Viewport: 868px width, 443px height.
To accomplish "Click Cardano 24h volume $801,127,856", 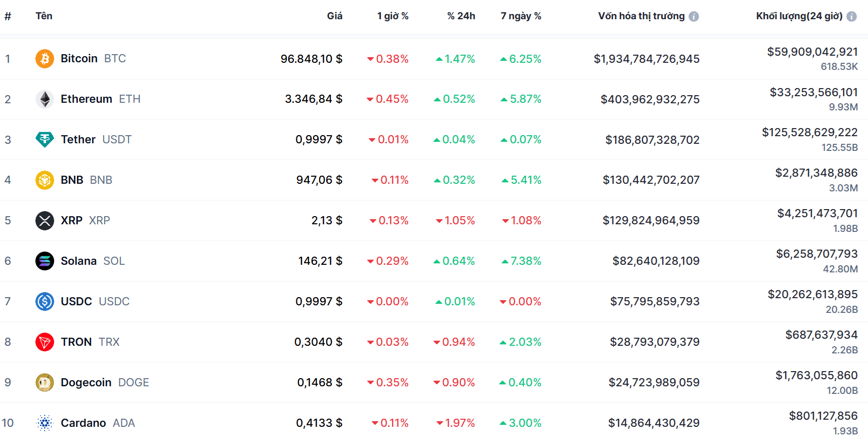I will [823, 416].
